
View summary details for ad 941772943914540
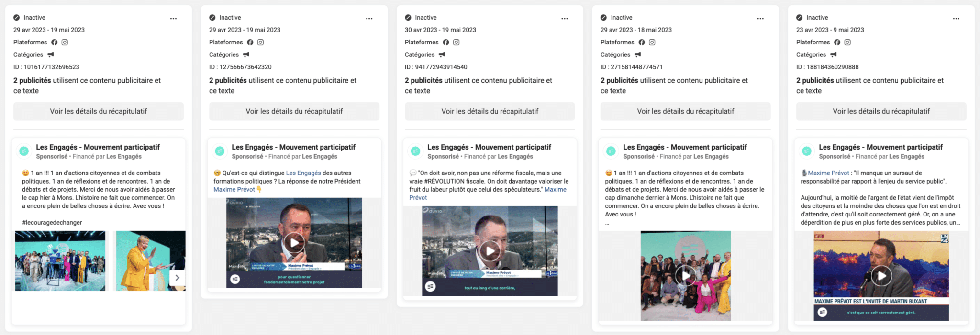click(x=490, y=111)
